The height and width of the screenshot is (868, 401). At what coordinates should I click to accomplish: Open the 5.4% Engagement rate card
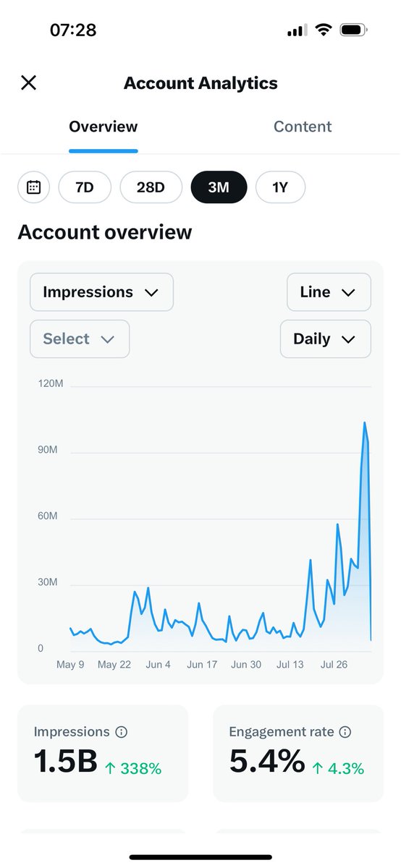coord(298,753)
